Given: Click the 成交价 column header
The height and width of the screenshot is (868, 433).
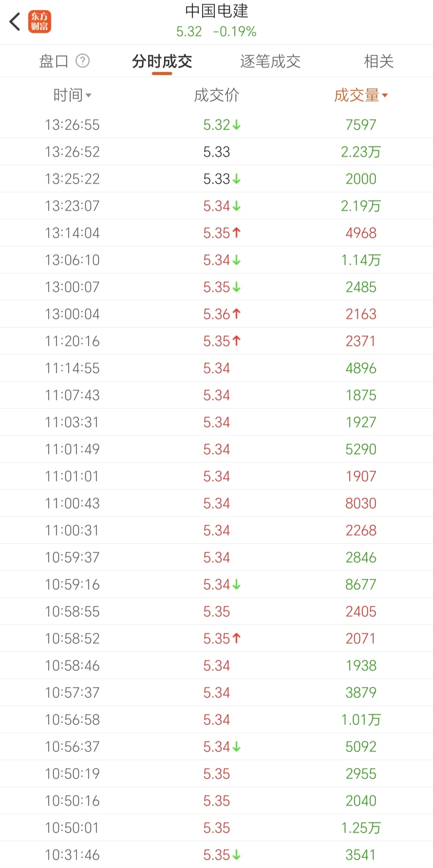Looking at the screenshot, I should 216,95.
